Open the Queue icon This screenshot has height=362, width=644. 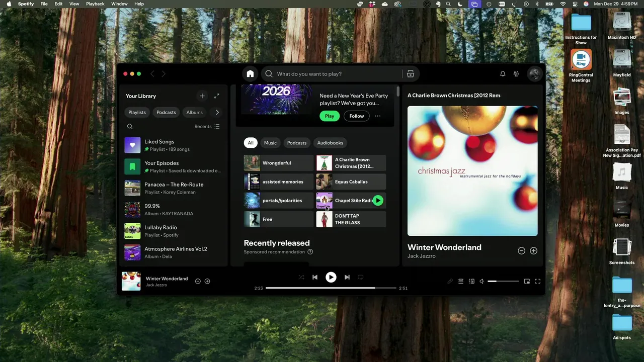460,282
